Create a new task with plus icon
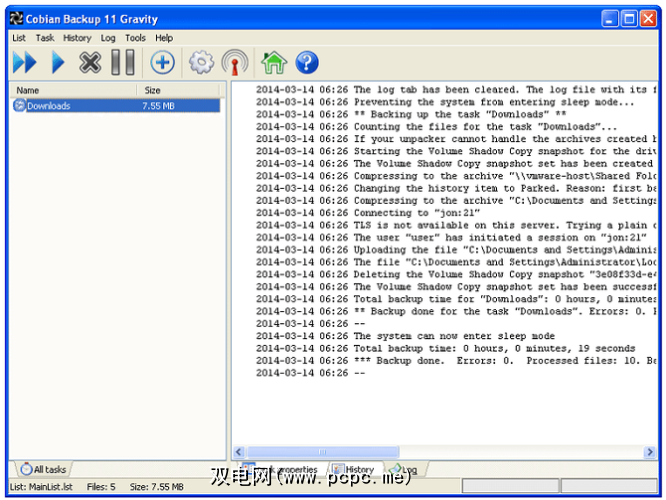666x500 pixels. point(162,62)
